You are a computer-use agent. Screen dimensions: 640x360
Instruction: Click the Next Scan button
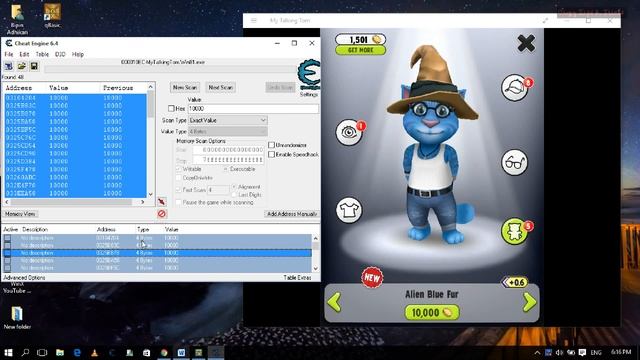pos(220,87)
